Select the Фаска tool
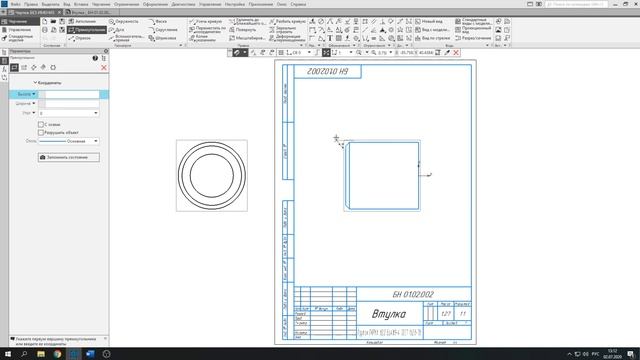Screen dimensions: 640x360 [158, 21]
